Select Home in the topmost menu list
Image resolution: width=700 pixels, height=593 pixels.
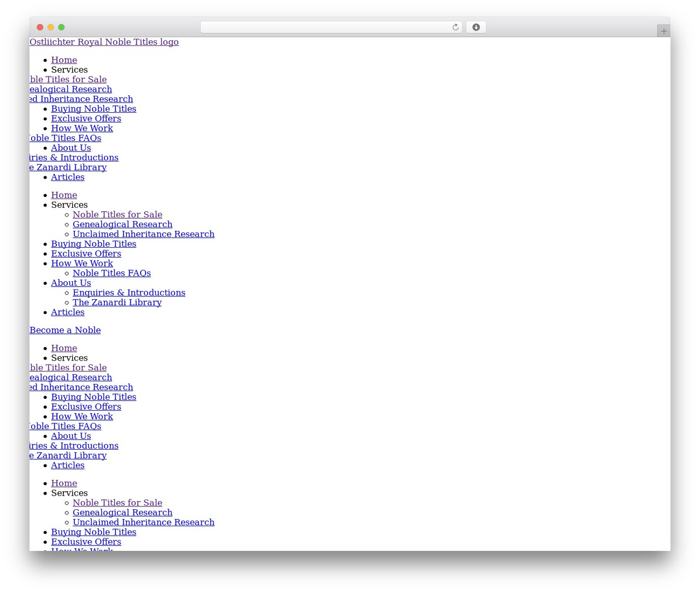point(64,60)
